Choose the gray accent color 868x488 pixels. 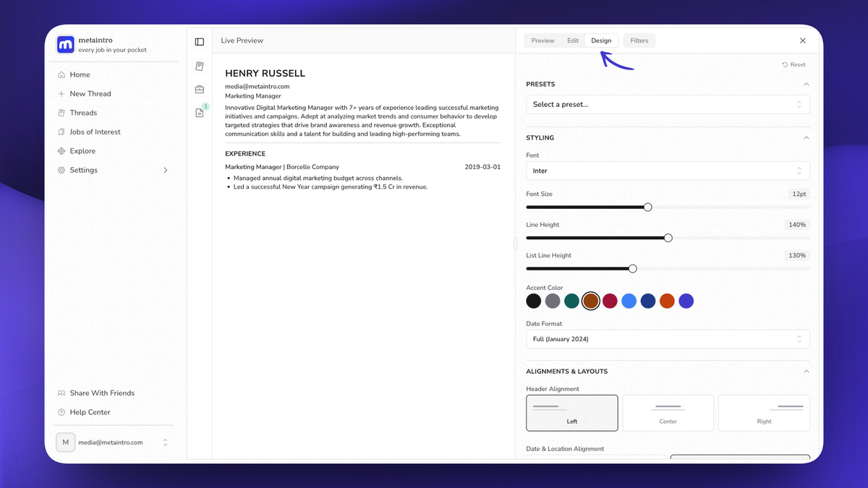click(553, 301)
